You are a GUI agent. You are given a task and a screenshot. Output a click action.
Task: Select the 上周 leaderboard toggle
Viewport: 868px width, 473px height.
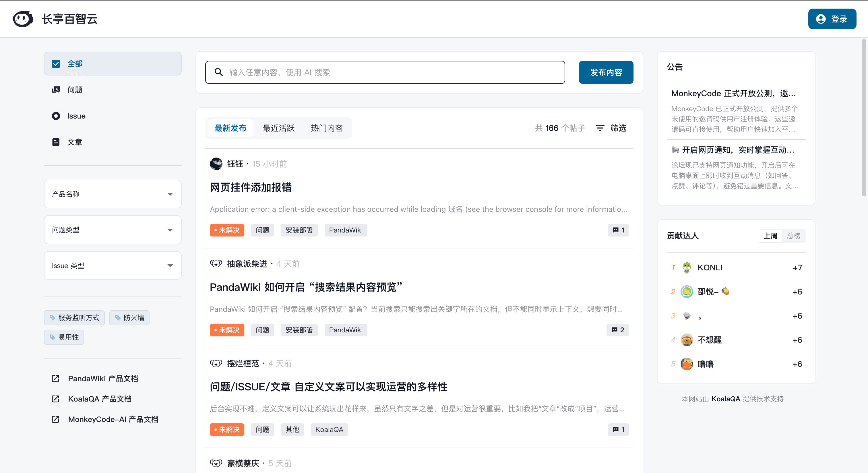tap(770, 236)
